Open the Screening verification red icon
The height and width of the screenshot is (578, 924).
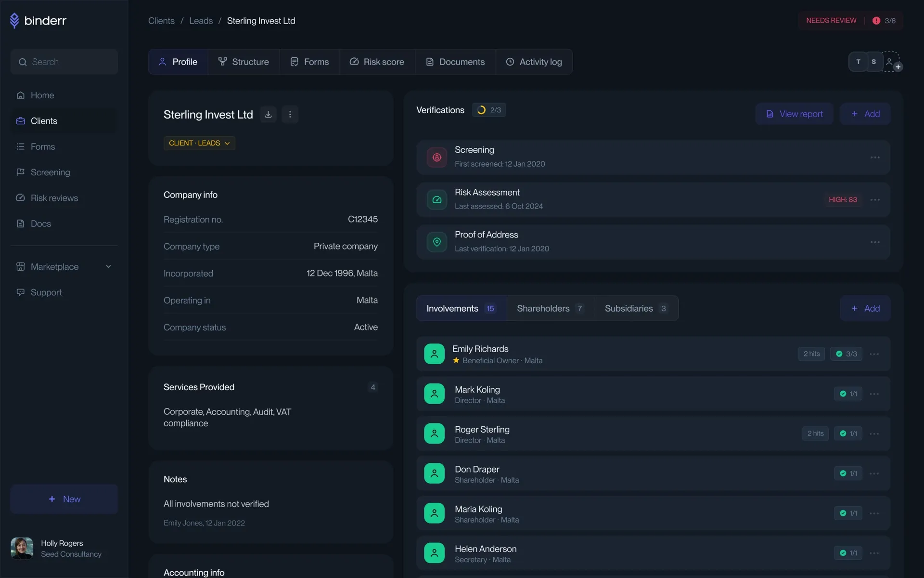click(436, 158)
